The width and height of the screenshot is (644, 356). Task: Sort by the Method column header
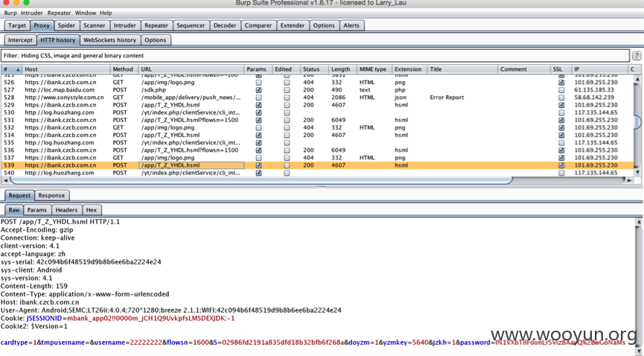[x=124, y=69]
